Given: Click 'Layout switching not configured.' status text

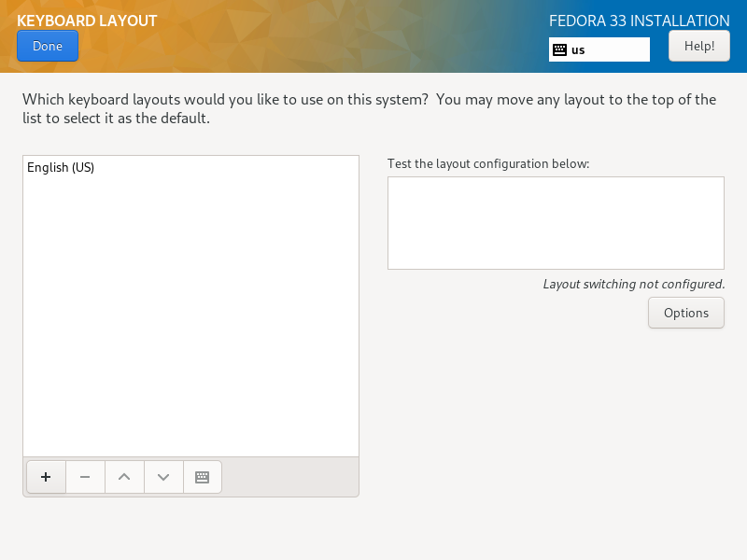Looking at the screenshot, I should [634, 285].
